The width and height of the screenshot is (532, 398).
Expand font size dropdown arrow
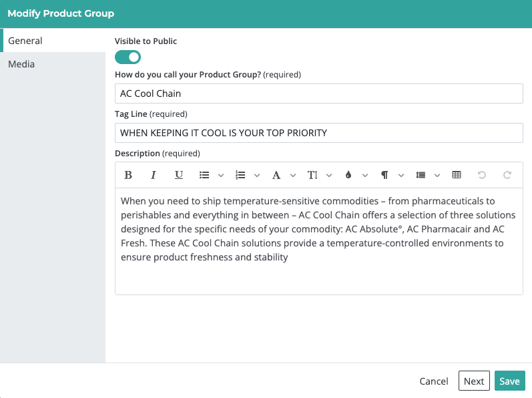coord(329,176)
